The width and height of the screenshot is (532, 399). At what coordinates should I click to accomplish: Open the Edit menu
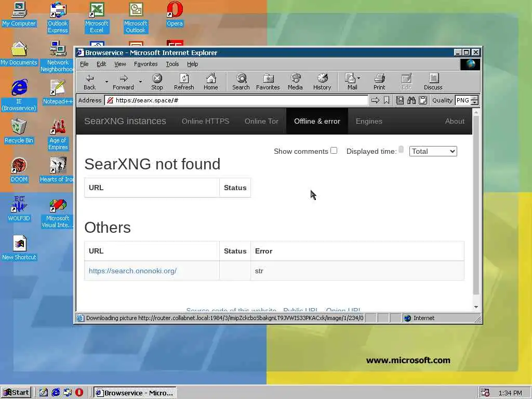101,64
